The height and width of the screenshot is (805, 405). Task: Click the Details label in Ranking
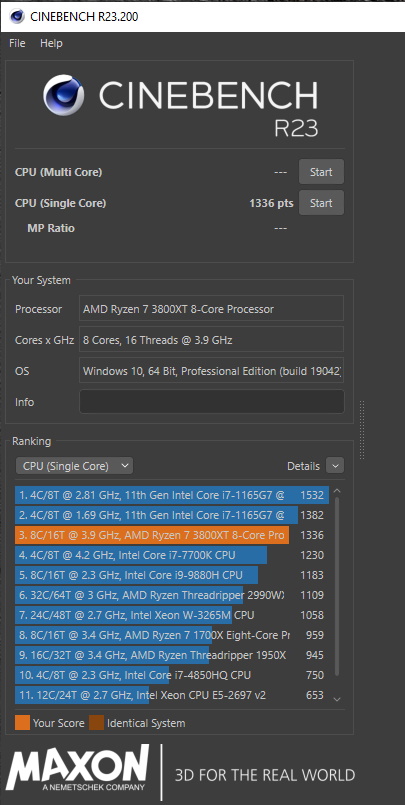(303, 466)
